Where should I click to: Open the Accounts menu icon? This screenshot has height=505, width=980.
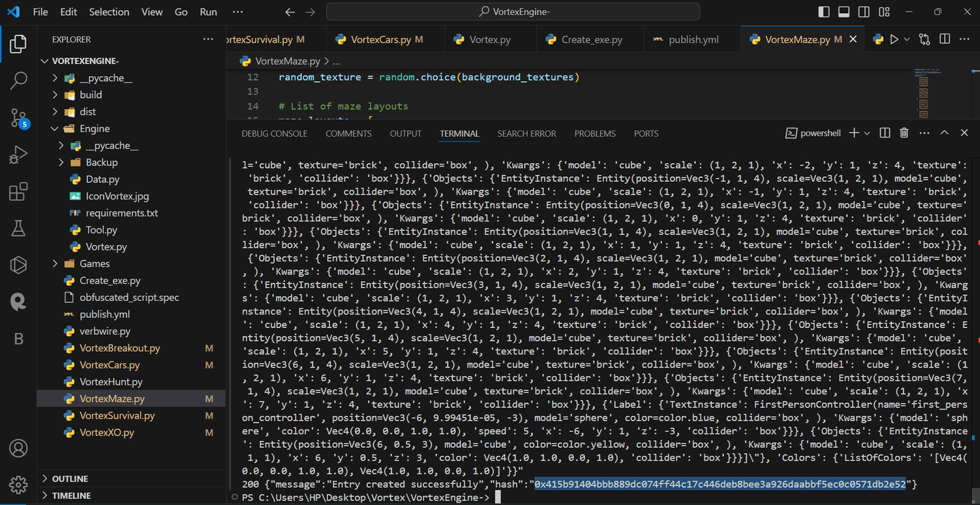pos(18,448)
